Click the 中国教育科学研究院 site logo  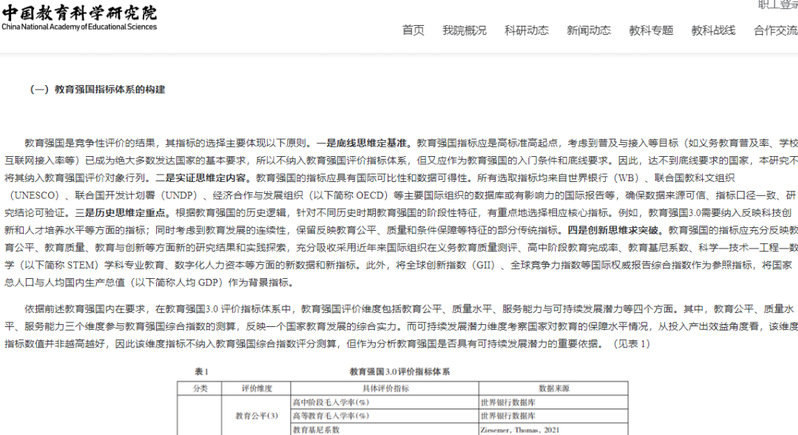(79, 18)
